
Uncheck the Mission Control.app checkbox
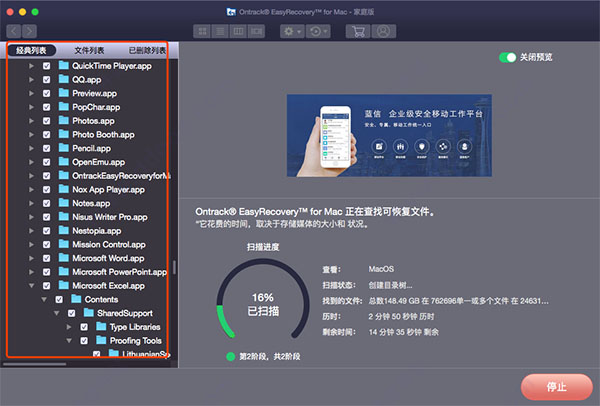pyautogui.click(x=46, y=245)
